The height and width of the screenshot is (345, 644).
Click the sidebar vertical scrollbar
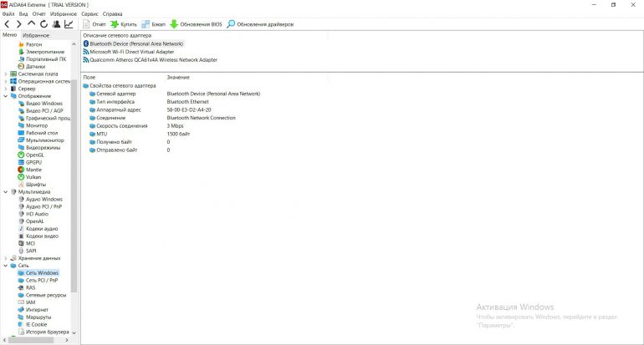(x=74, y=188)
